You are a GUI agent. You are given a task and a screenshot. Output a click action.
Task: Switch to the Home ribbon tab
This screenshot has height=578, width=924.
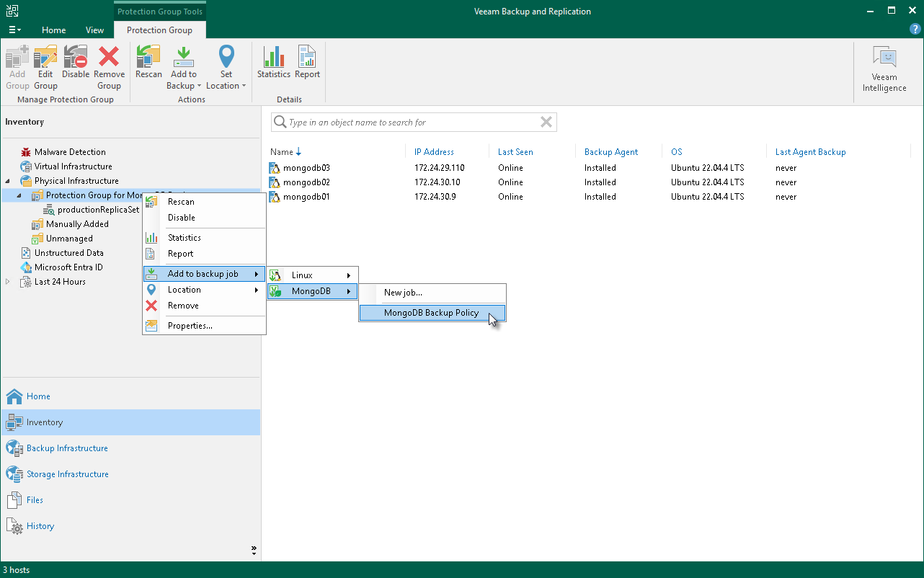coord(53,30)
